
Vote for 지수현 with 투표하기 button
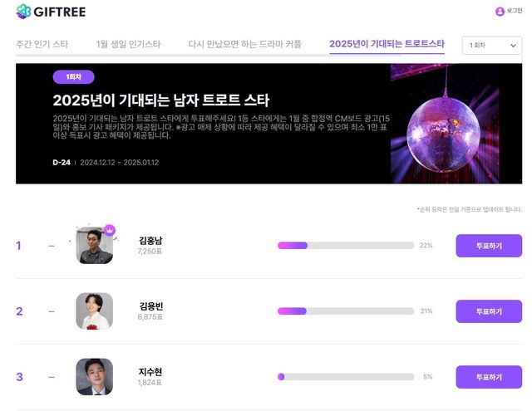pyautogui.click(x=489, y=377)
